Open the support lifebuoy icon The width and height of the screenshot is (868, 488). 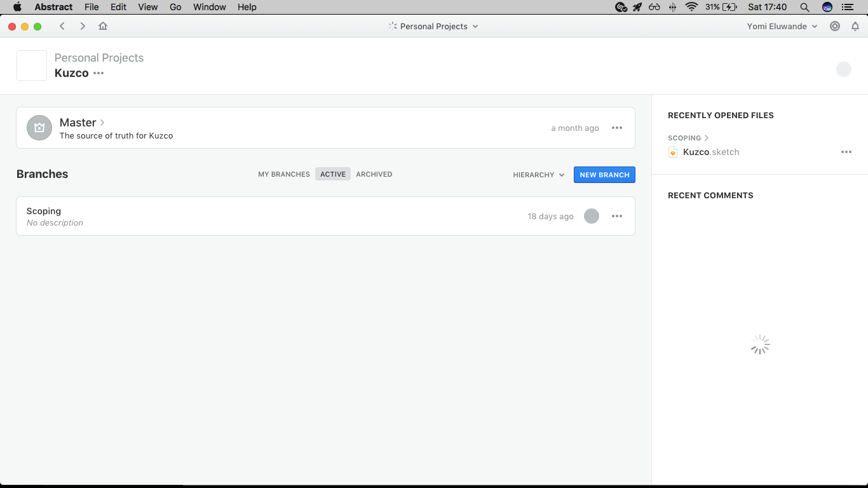pos(835,26)
